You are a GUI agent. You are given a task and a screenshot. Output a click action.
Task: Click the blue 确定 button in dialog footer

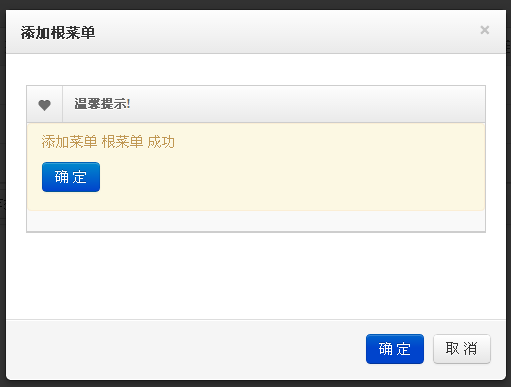395,349
